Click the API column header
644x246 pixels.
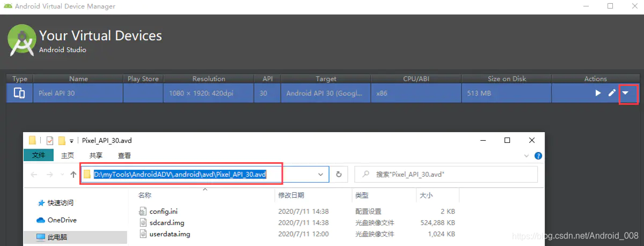click(x=268, y=78)
